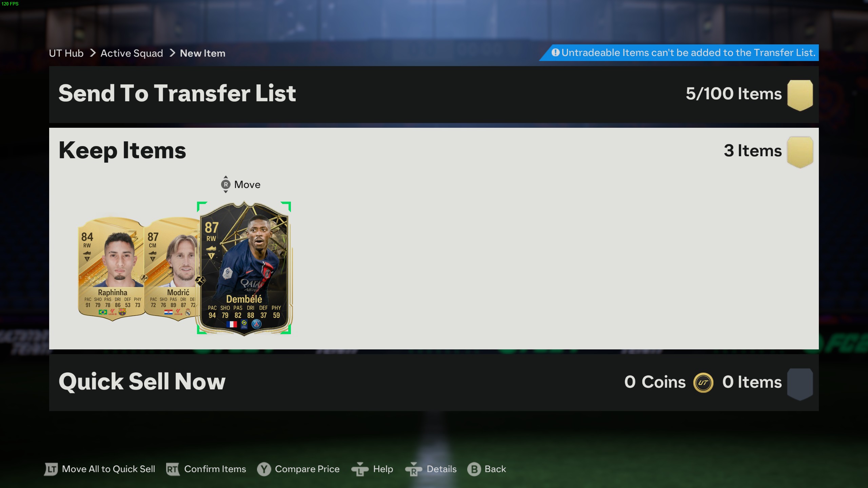
Task: Click the RT Confirm Items button icon
Action: [x=173, y=469]
